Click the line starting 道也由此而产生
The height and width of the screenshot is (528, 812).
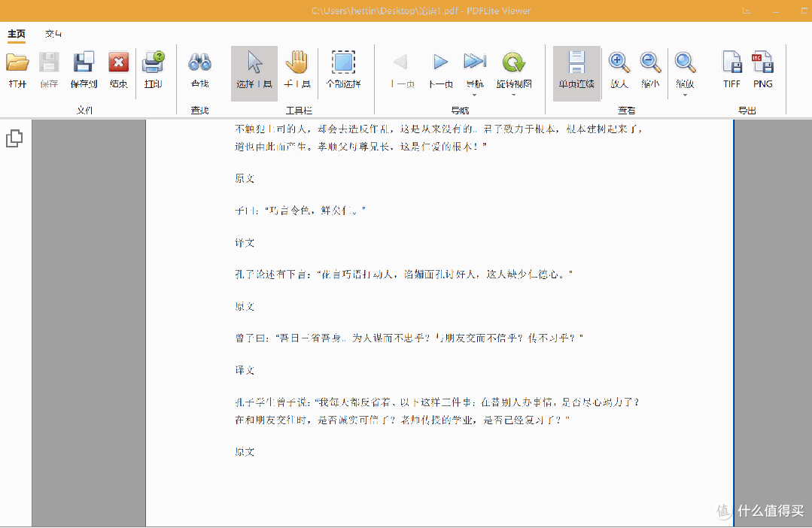click(x=361, y=147)
